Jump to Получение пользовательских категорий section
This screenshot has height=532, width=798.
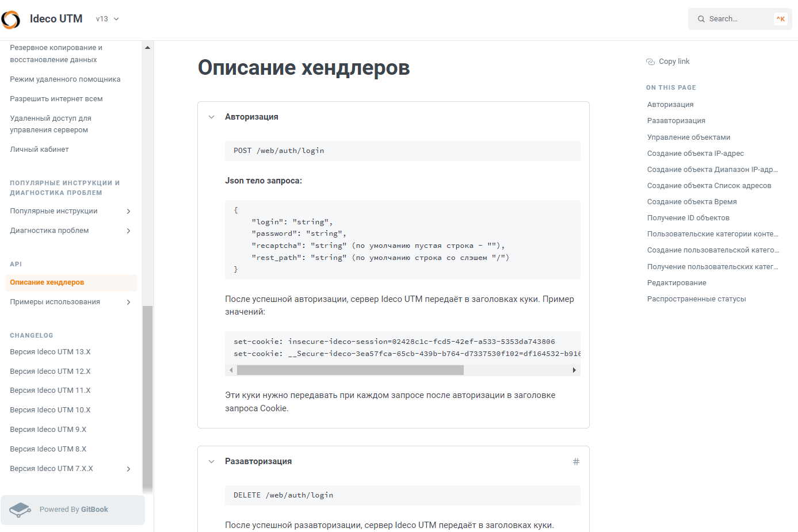tap(713, 267)
